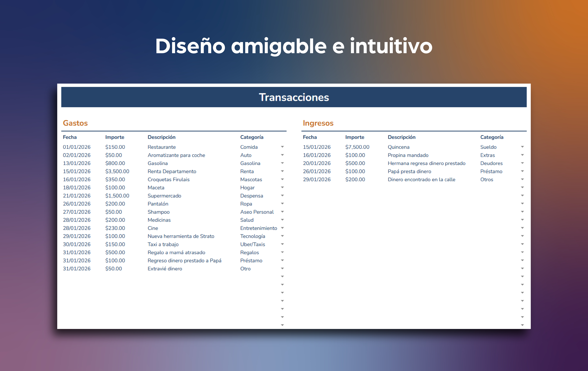Viewport: 588px width, 371px height.
Task: Select Descripción column header under Gastos
Action: click(x=161, y=137)
